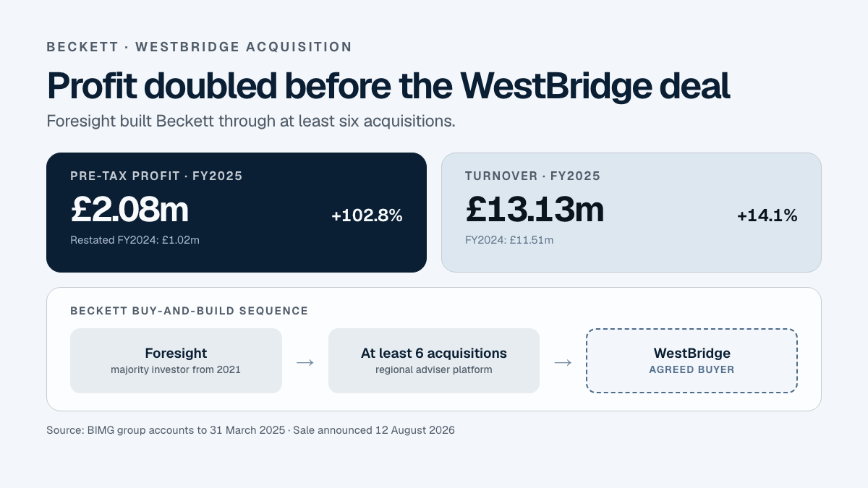
Task: Click the +14.1% turnover growth value
Action: (767, 215)
